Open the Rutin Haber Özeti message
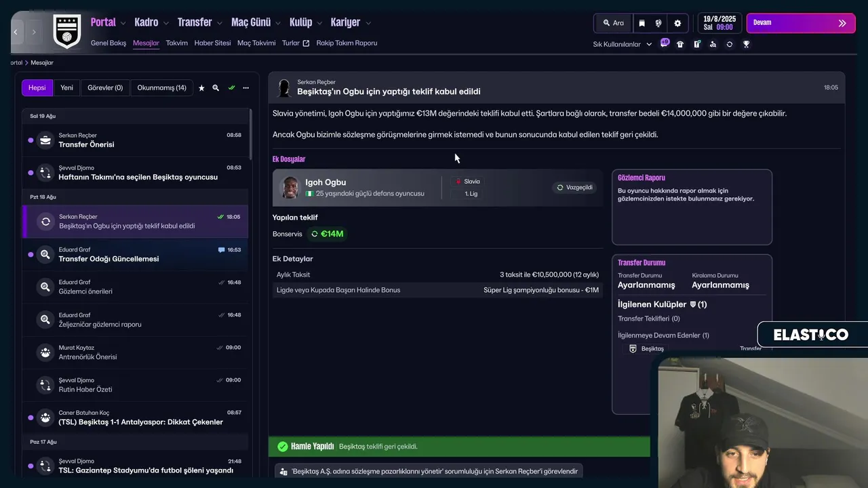 point(135,385)
